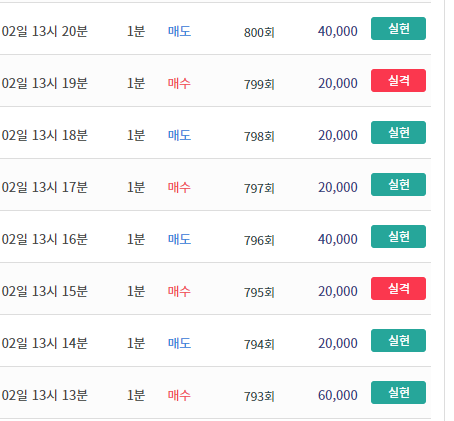Screen dimensions: 454x421
Task: Select the 매도 text in the 798회 row
Action: coord(179,135)
